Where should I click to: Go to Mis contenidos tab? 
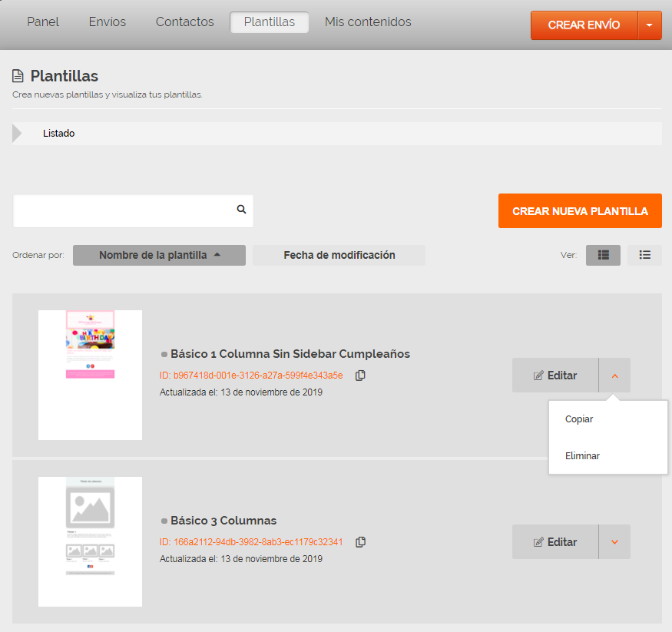[368, 22]
